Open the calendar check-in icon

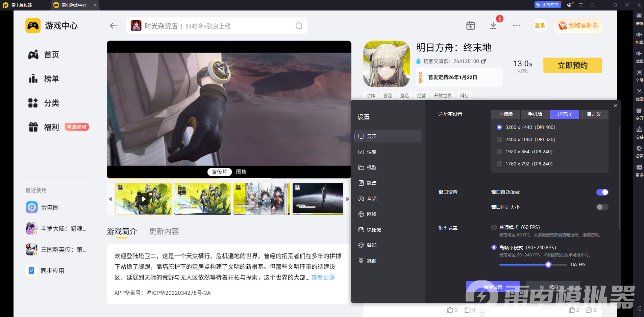[x=471, y=26]
